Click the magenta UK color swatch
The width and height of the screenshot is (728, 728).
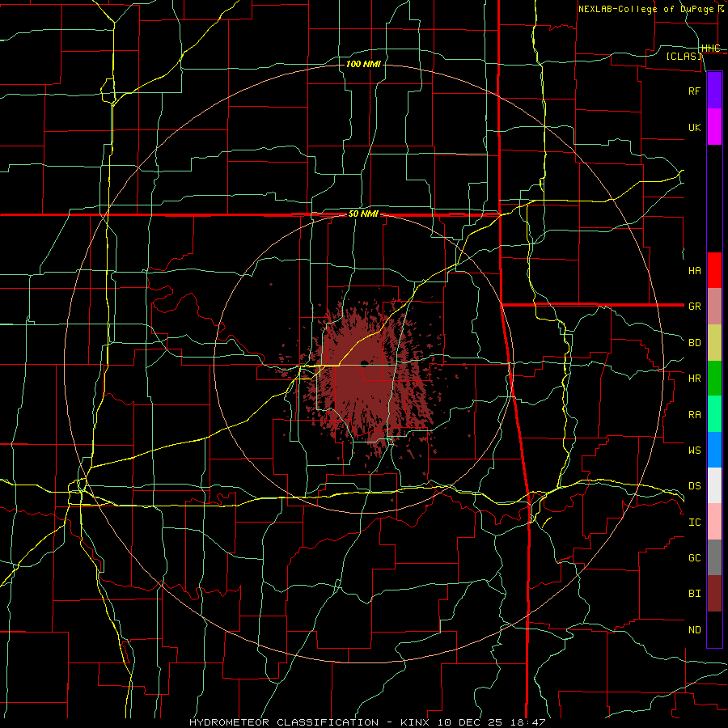714,127
